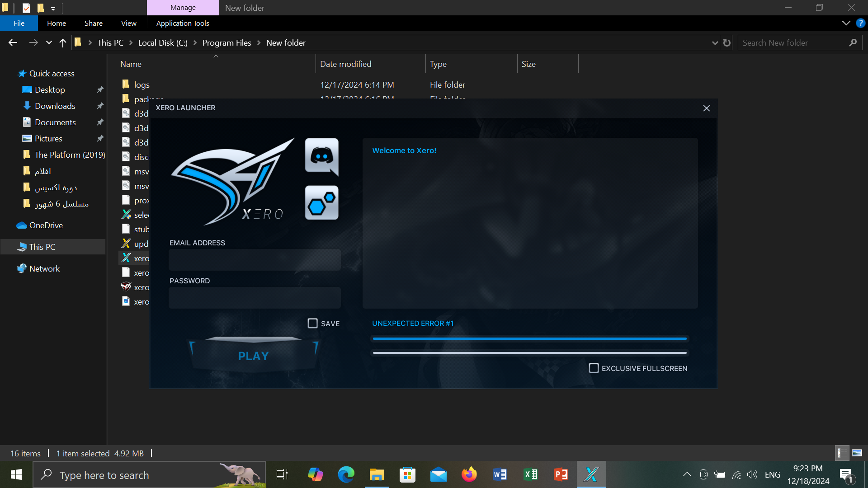Open Excel from the taskbar
868x488 pixels.
tap(530, 474)
